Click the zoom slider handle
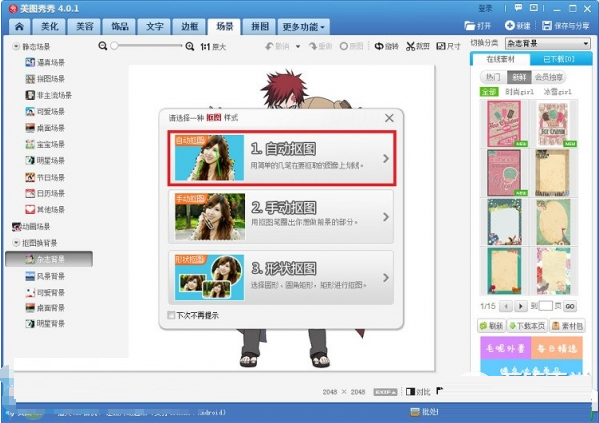 114,46
